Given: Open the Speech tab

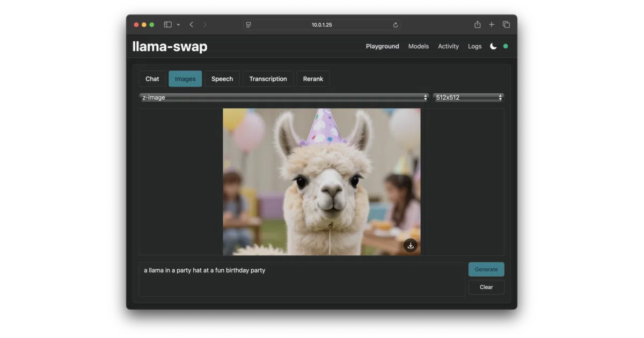Looking at the screenshot, I should (x=222, y=79).
